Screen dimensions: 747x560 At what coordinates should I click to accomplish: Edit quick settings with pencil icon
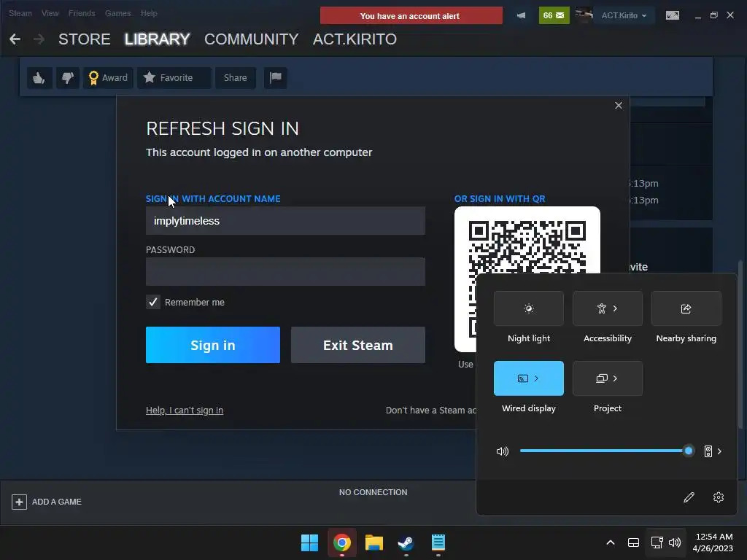[x=689, y=497]
